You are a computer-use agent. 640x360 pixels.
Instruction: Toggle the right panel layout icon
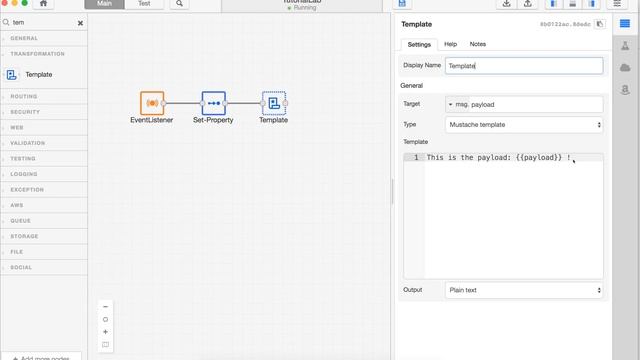(592, 4)
